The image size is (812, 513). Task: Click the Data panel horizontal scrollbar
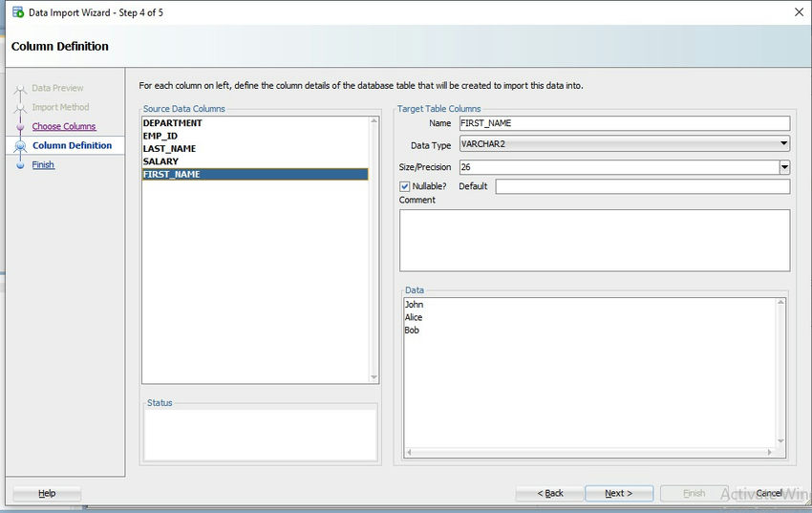[x=589, y=453]
